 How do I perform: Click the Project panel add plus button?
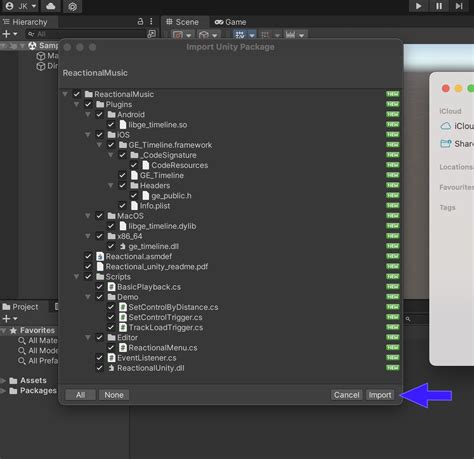pos(6,319)
